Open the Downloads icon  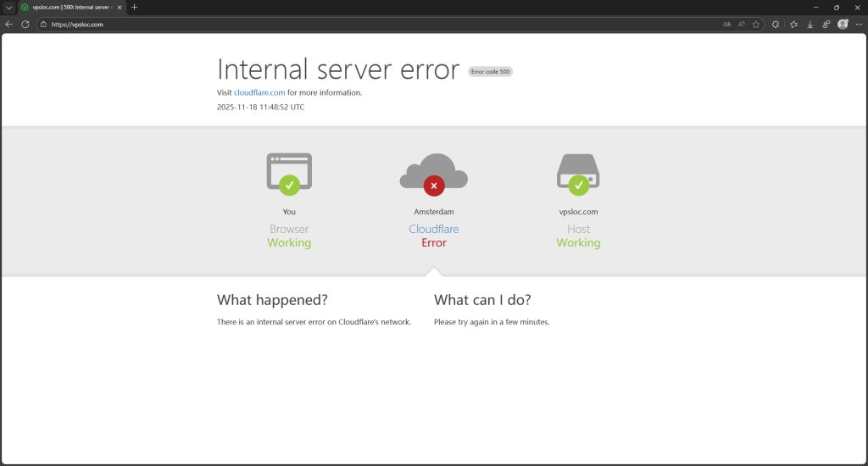pyautogui.click(x=810, y=25)
